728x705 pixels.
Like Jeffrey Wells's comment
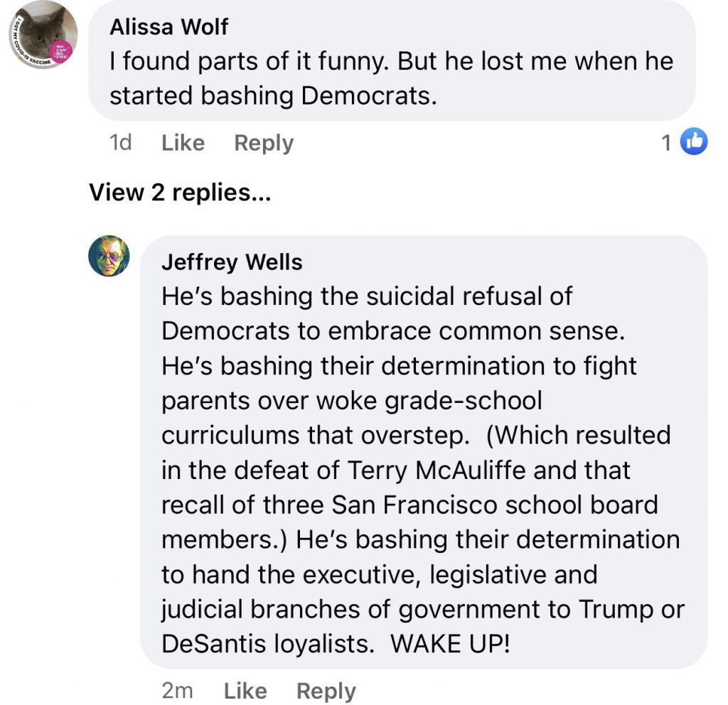click(x=245, y=691)
